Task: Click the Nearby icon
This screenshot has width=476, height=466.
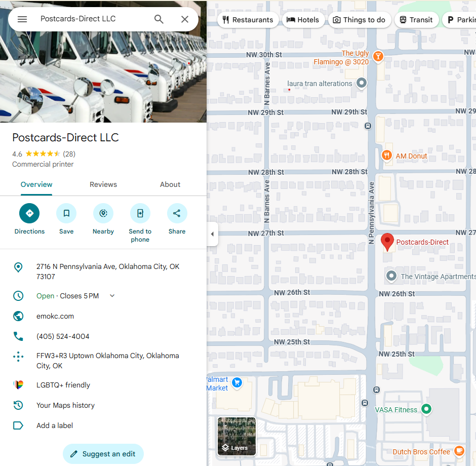Action: click(x=103, y=213)
